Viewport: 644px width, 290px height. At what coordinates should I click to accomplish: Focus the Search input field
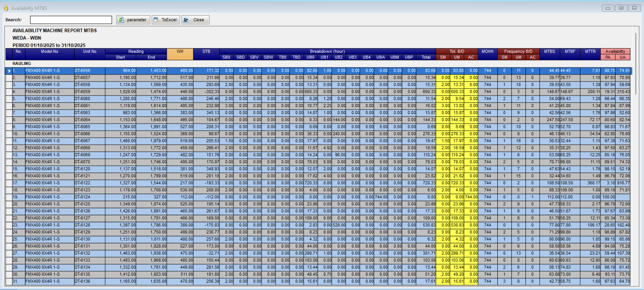[71, 20]
